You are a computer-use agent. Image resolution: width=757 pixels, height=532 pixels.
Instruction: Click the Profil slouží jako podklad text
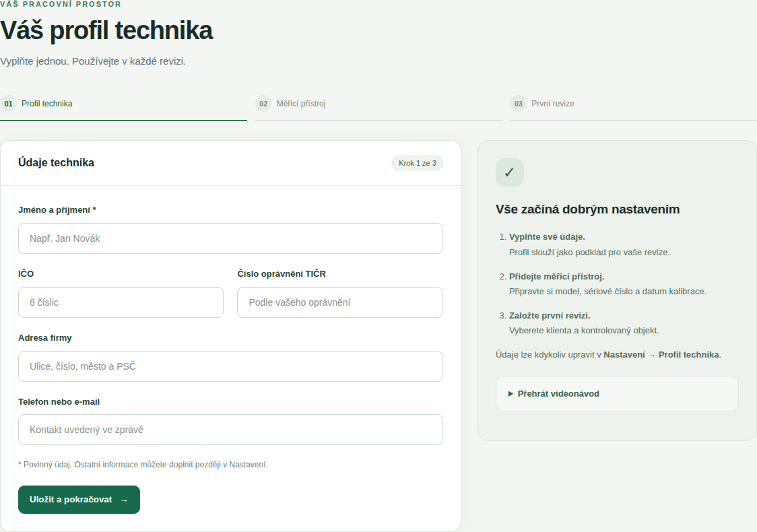coord(589,253)
